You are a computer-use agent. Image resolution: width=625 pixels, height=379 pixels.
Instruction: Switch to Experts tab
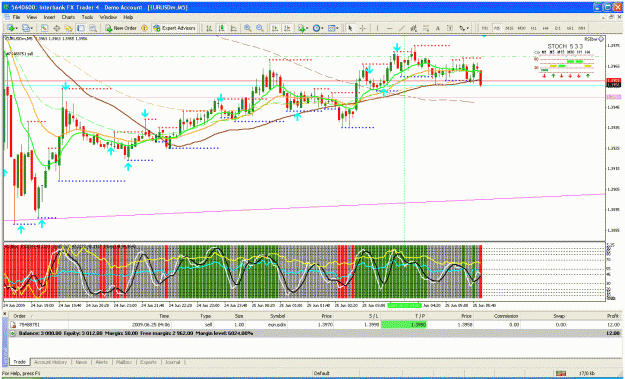(x=148, y=362)
